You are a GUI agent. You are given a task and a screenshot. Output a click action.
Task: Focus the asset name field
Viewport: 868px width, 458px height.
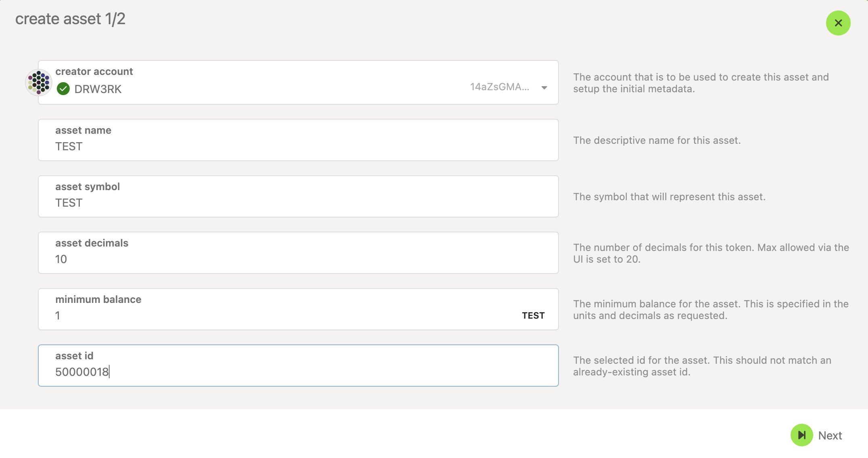click(x=298, y=146)
